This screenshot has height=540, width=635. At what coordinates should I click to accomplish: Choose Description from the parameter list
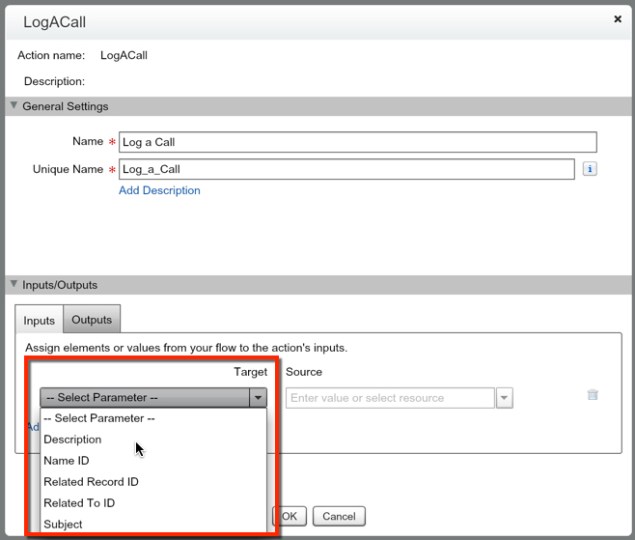73,439
